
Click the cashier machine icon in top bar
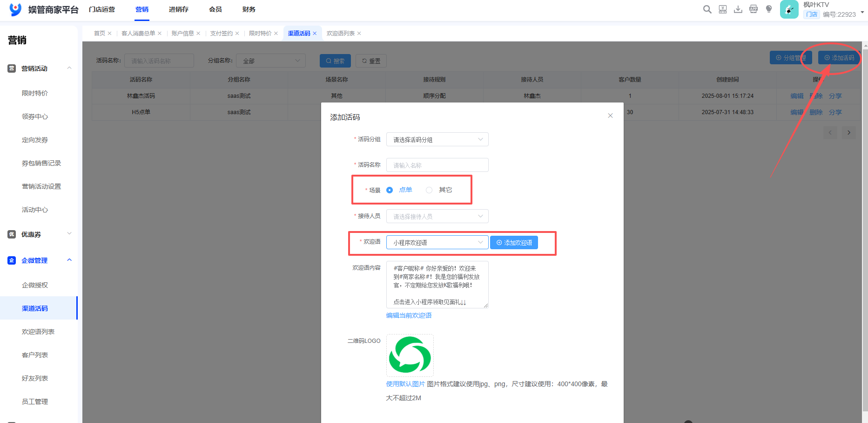click(x=722, y=9)
